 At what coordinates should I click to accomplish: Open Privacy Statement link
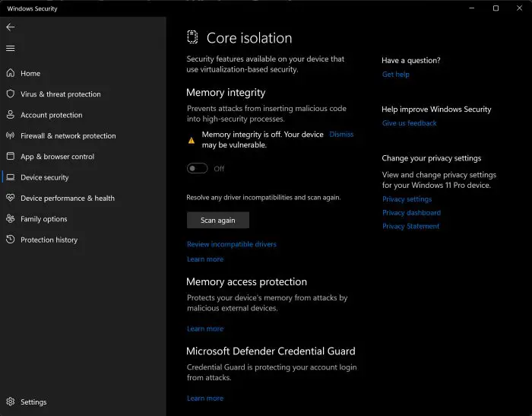coord(410,226)
